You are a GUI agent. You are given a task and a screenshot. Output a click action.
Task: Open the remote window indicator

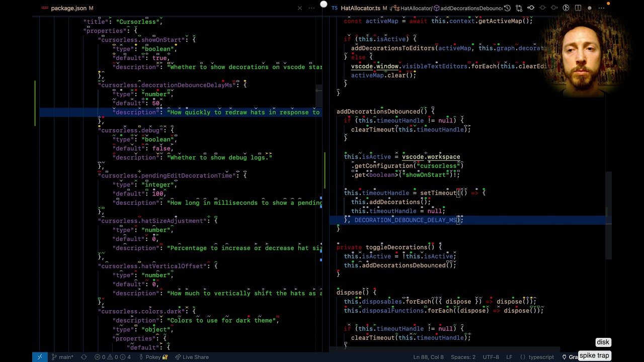(40, 357)
